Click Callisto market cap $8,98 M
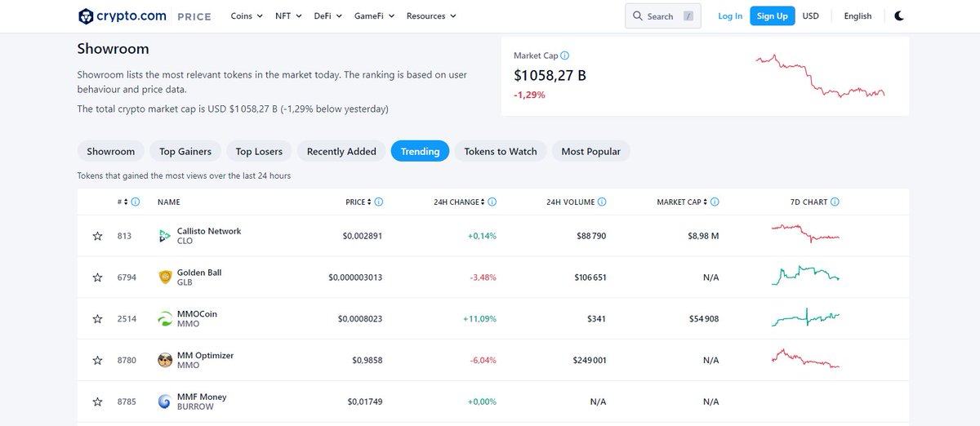 pos(703,236)
